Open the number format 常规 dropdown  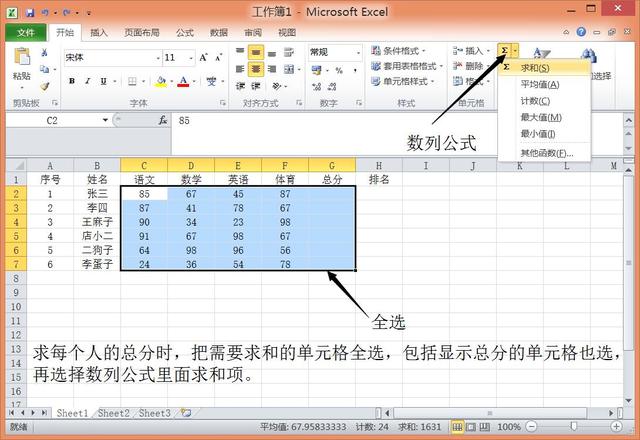354,52
